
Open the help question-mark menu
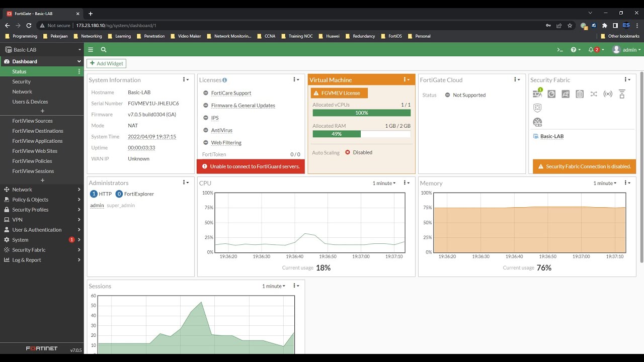pos(576,50)
